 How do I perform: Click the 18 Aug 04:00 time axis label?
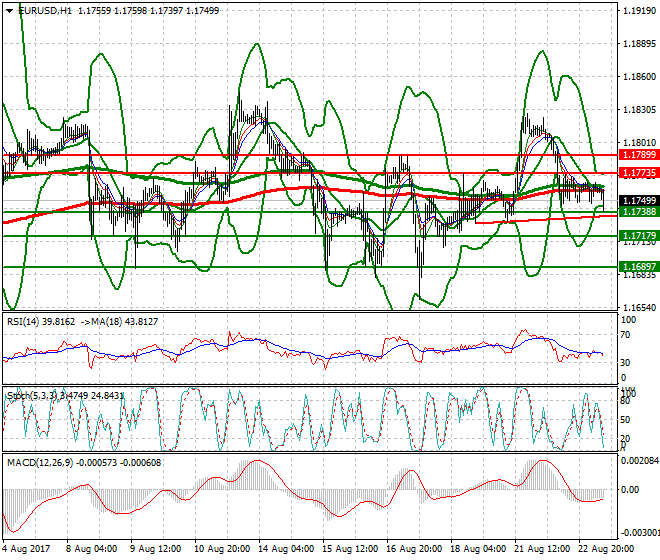[x=478, y=549]
